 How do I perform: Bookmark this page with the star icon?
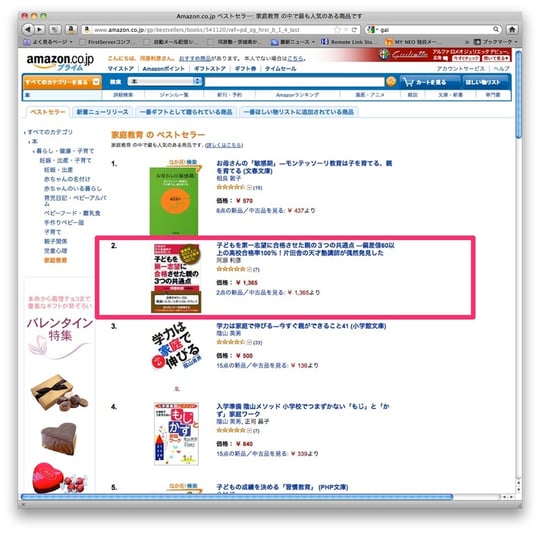(337, 30)
